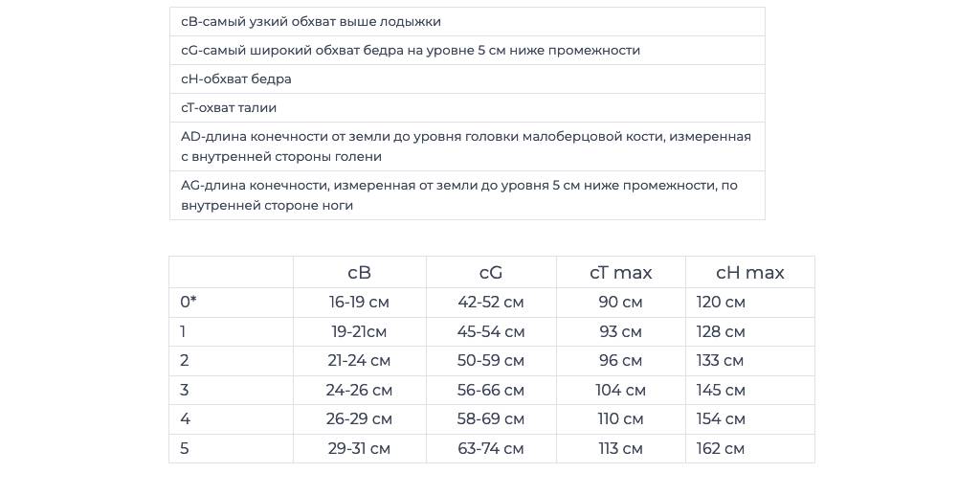Click the cH-обхват бедра definition row
This screenshot has height=496, width=980.
click(467, 79)
